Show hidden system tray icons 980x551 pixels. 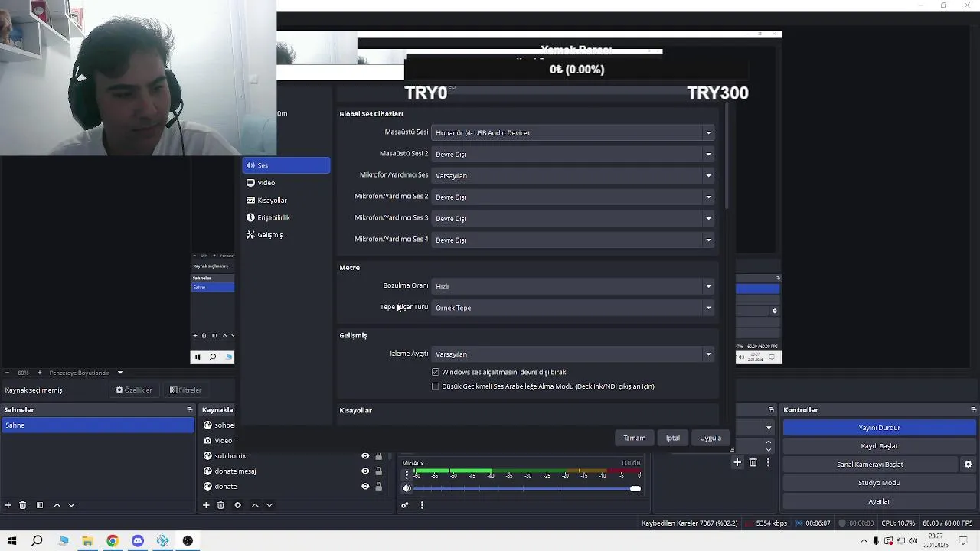point(864,541)
